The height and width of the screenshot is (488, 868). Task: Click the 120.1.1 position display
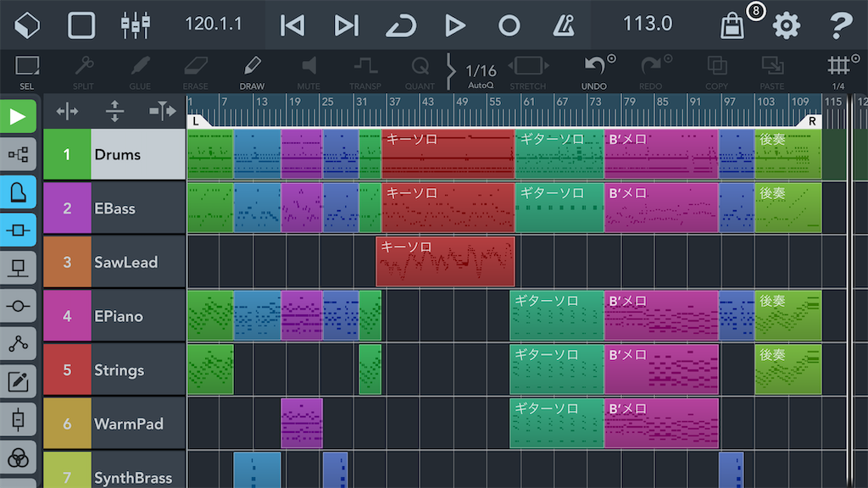pos(213,24)
